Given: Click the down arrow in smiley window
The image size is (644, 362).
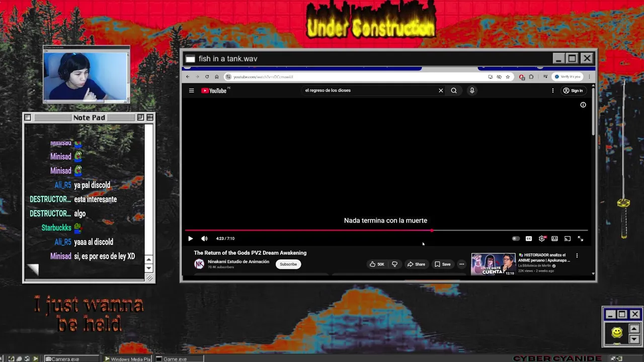Looking at the screenshot, I should (x=634, y=339).
